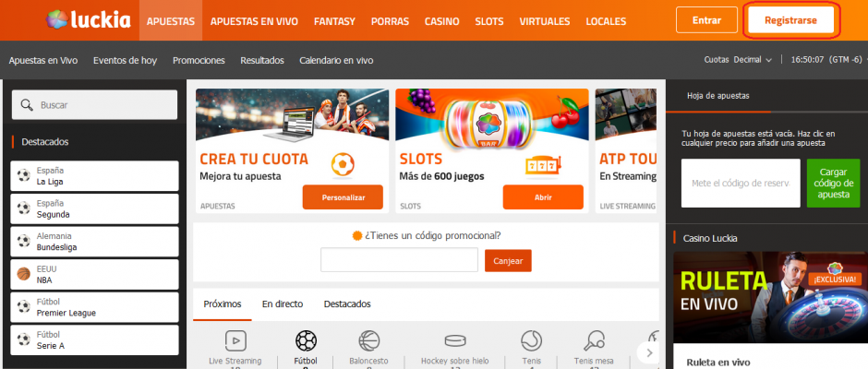Viewport: 868px width, 369px height.
Task: Click the search magnifier icon
Action: pyautogui.click(x=26, y=105)
